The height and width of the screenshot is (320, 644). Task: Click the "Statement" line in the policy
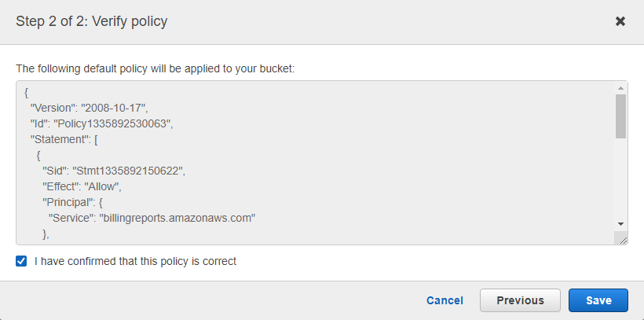pyautogui.click(x=64, y=139)
